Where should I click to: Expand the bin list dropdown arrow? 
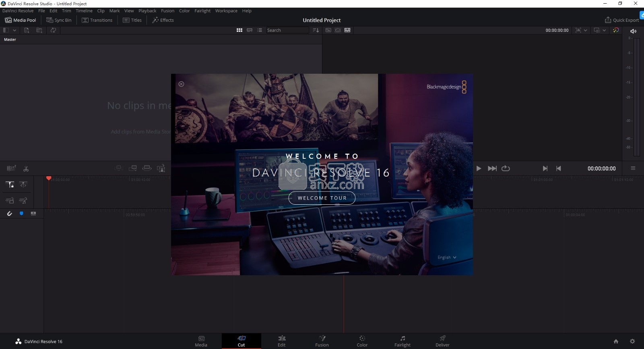(x=14, y=30)
